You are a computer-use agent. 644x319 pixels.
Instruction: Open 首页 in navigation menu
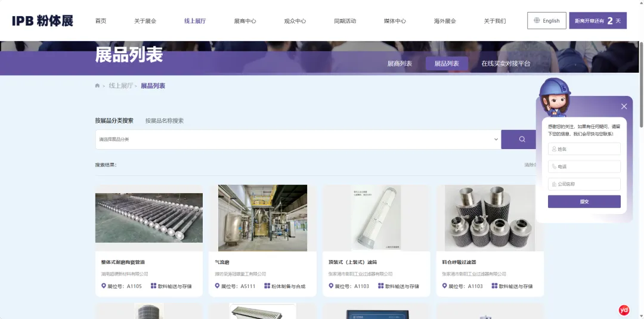point(101,21)
